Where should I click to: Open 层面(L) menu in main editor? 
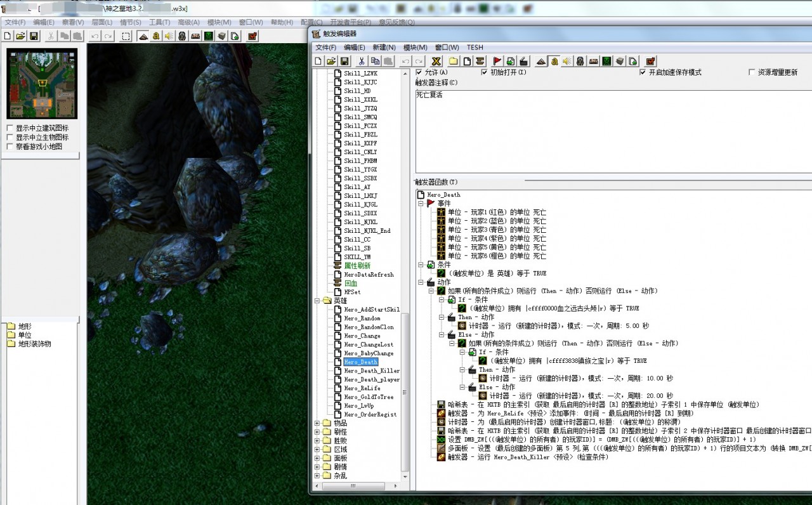click(102, 22)
